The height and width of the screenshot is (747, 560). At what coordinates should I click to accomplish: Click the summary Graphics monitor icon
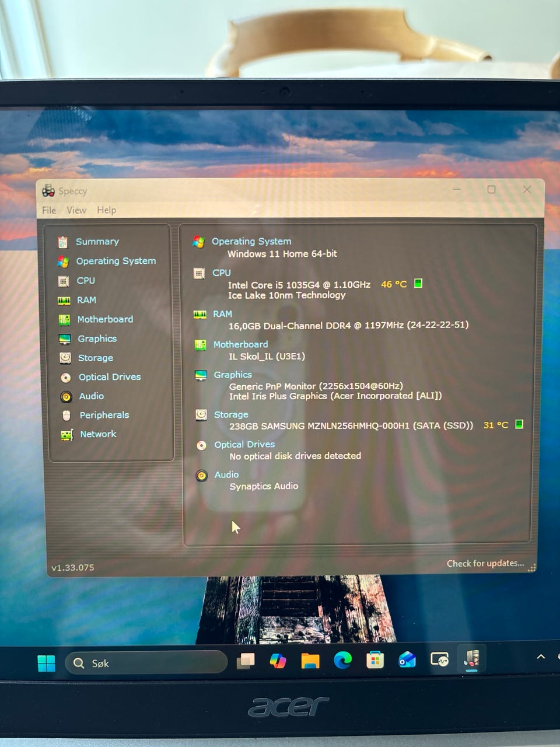tap(201, 375)
